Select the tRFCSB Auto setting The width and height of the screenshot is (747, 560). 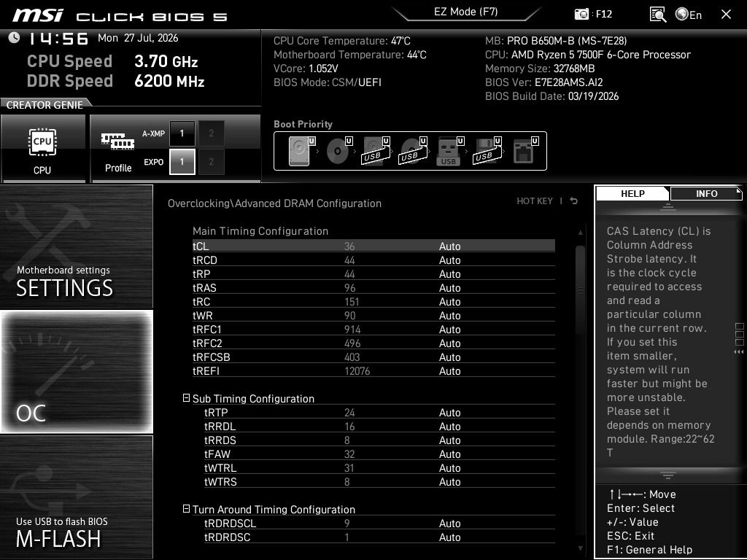click(449, 357)
